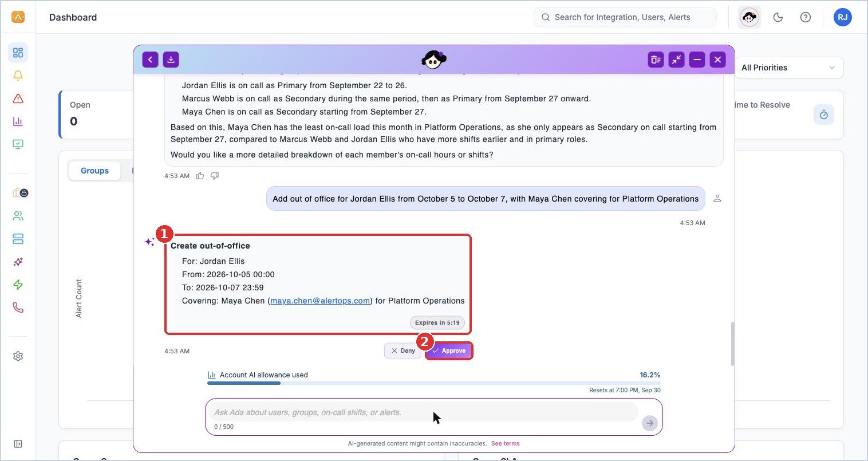Click the Dashboard page title
Image resolution: width=868 pixels, height=461 pixels.
tap(73, 17)
